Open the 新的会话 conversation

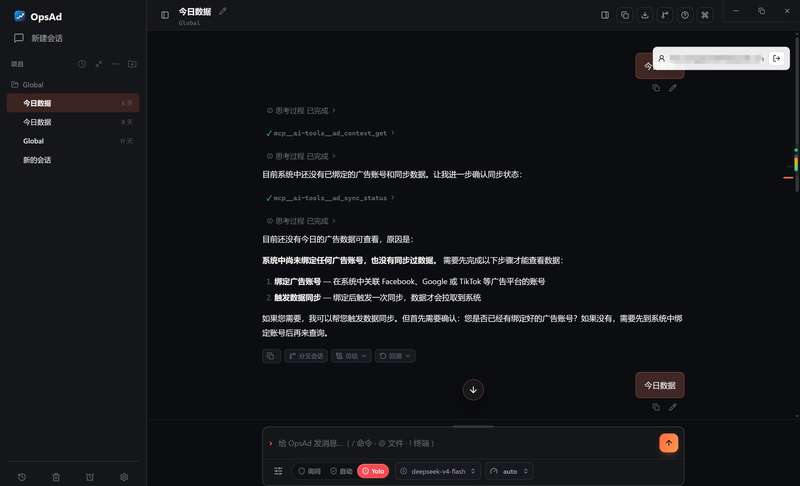click(x=73, y=160)
